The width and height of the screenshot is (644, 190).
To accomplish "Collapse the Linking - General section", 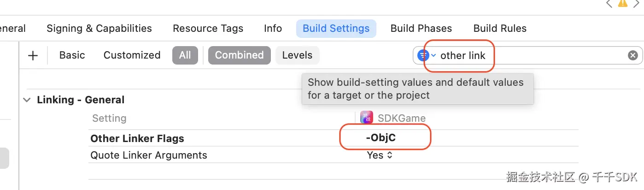I will click(x=27, y=100).
